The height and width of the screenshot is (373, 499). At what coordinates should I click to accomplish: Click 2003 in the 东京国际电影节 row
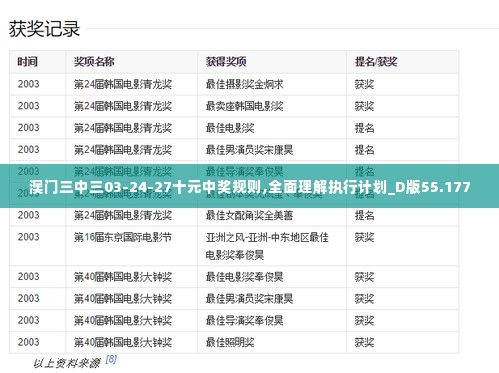(x=29, y=237)
